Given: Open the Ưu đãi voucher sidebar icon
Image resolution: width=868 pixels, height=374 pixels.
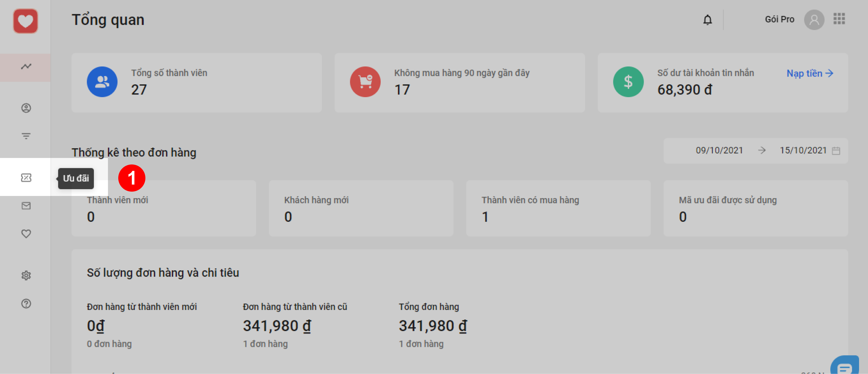Looking at the screenshot, I should (x=26, y=178).
